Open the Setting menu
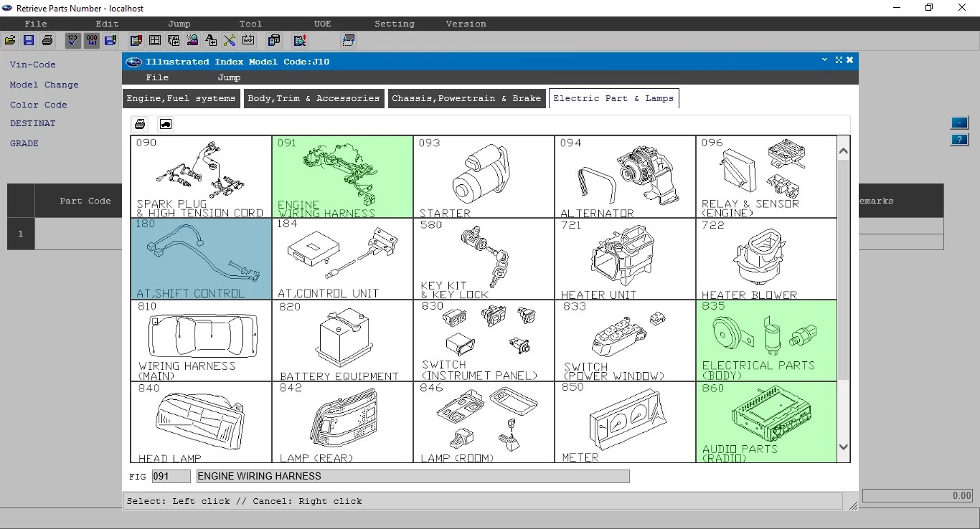Image resolution: width=980 pixels, height=529 pixels. coord(394,24)
